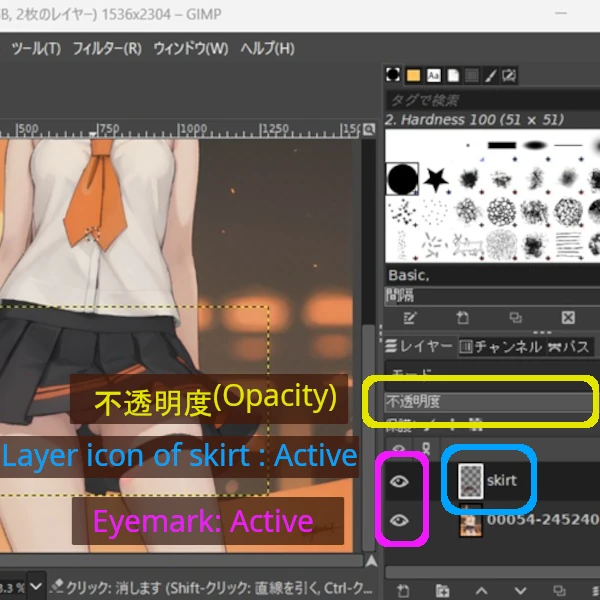
Task: Open the Document History dock tab
Action: (453, 75)
